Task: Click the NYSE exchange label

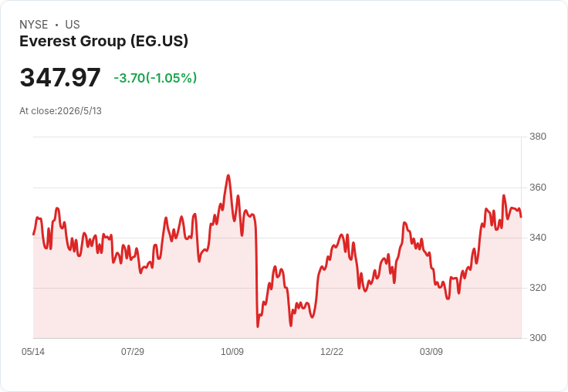Action: pos(34,24)
